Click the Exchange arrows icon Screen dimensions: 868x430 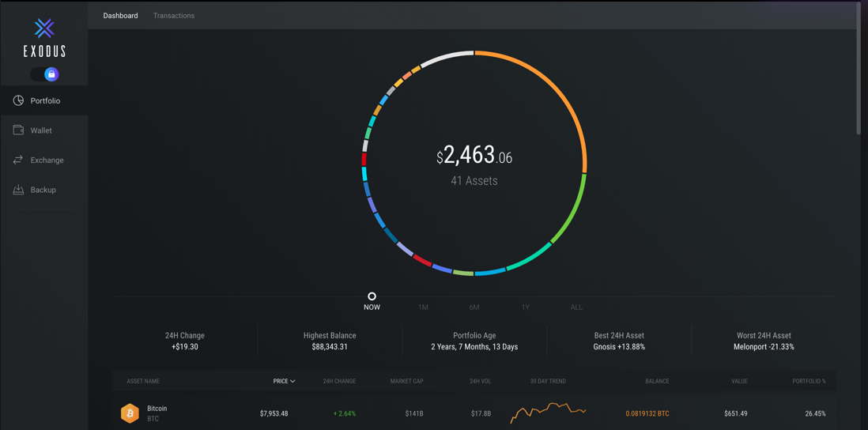click(x=18, y=160)
